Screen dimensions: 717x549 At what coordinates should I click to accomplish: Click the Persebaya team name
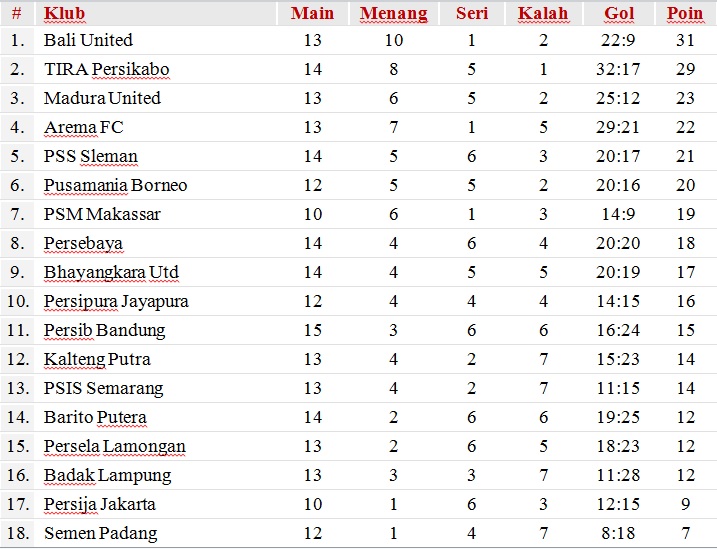(83, 243)
